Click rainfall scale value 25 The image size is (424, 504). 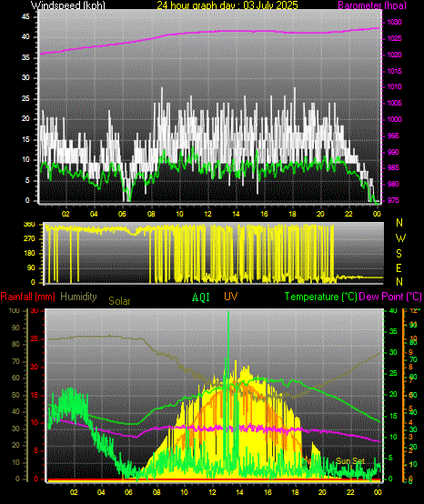point(34,339)
